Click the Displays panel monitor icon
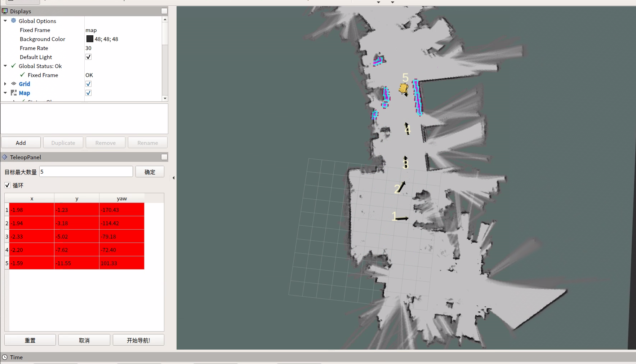The height and width of the screenshot is (364, 636). click(5, 11)
